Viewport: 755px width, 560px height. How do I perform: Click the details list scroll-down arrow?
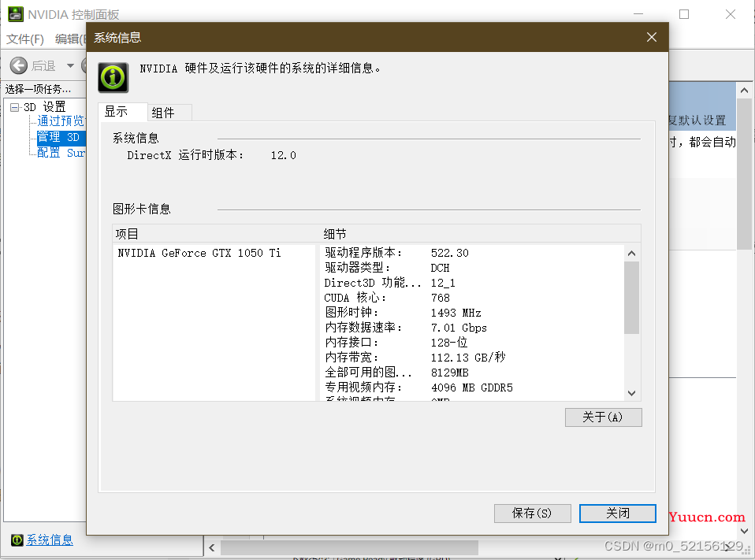(632, 393)
